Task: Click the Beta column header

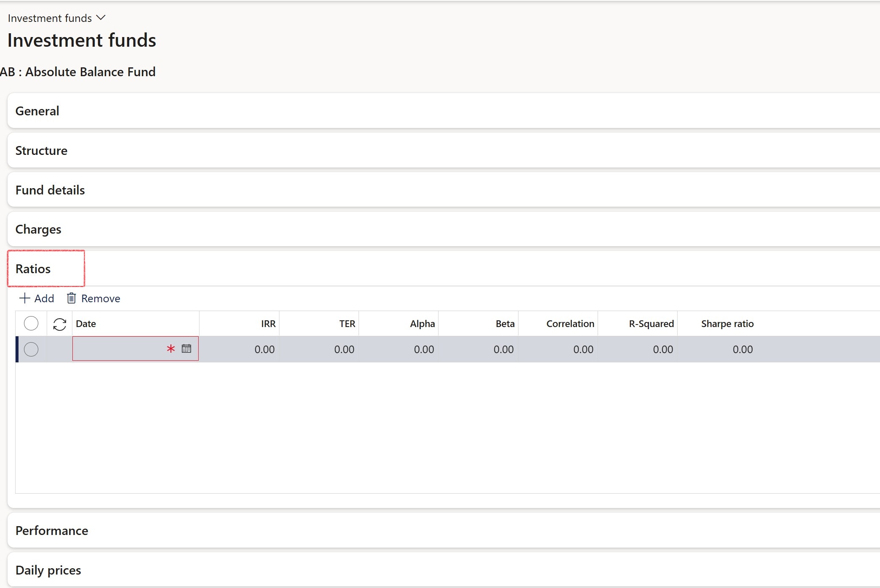Action: 479,324
